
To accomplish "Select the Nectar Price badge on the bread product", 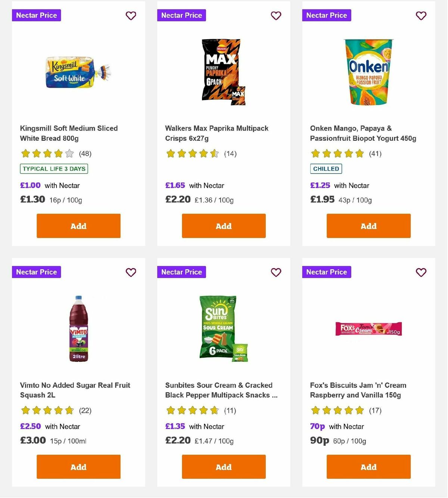I will pos(36,15).
